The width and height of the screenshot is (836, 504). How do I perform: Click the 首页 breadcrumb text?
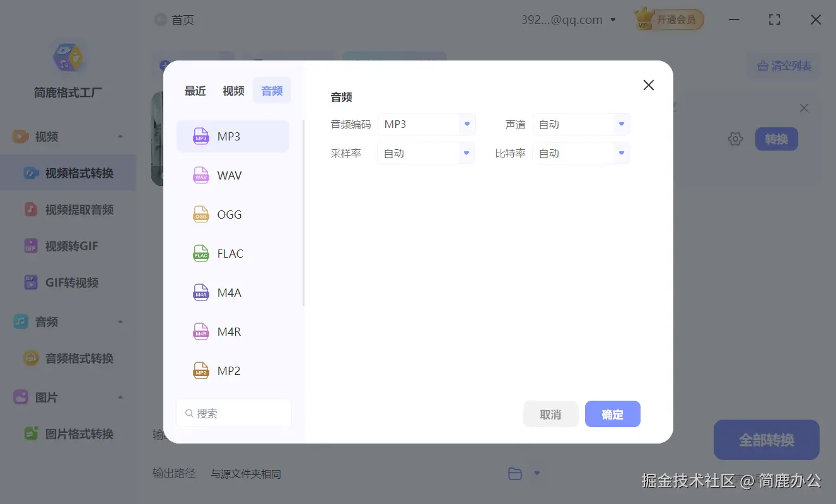tap(183, 20)
